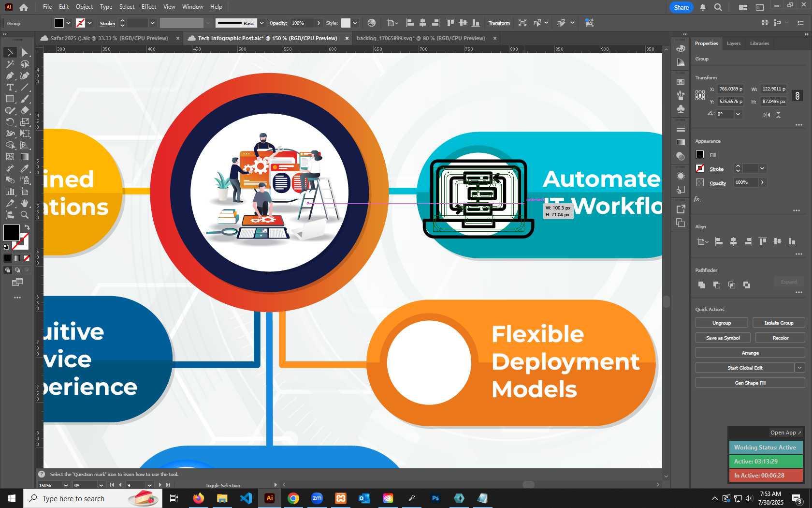Select the Column Graph tool
The height and width of the screenshot is (508, 812).
click(x=10, y=192)
